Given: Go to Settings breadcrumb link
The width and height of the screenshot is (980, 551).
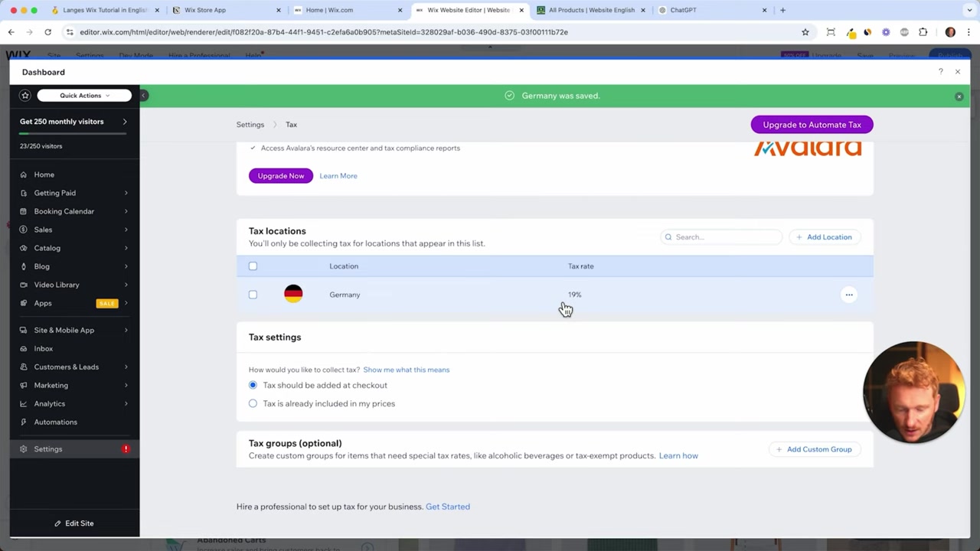Looking at the screenshot, I should [x=250, y=125].
